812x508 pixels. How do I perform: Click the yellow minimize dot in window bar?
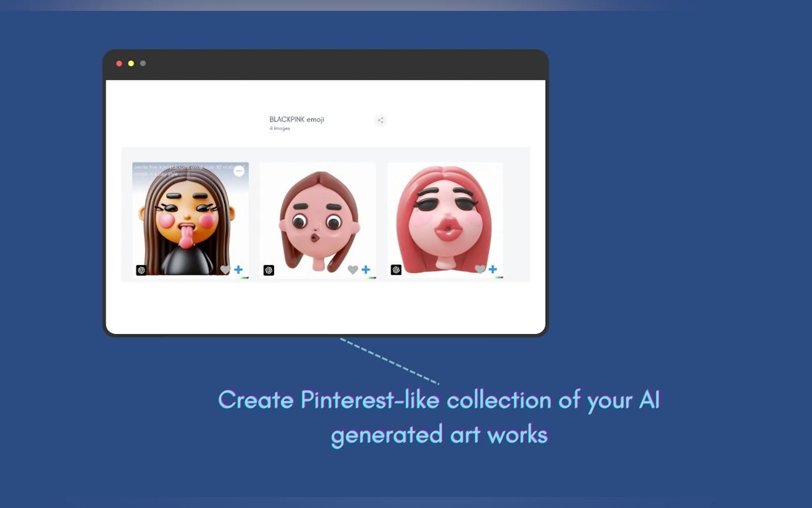(x=131, y=63)
